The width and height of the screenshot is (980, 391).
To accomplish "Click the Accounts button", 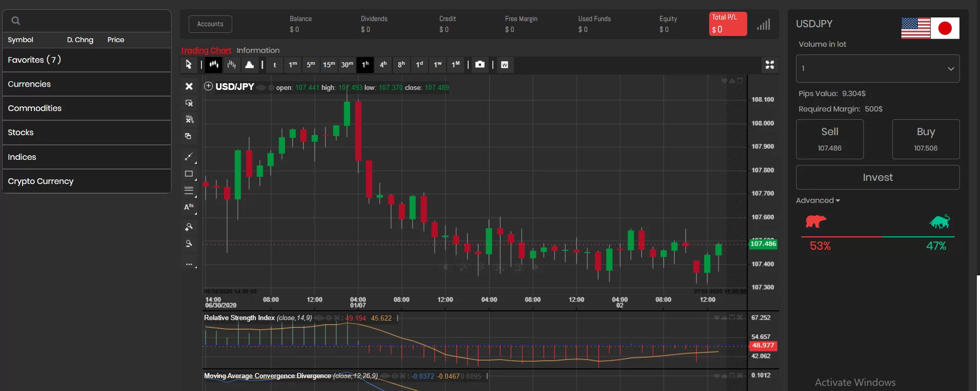I will pos(210,24).
